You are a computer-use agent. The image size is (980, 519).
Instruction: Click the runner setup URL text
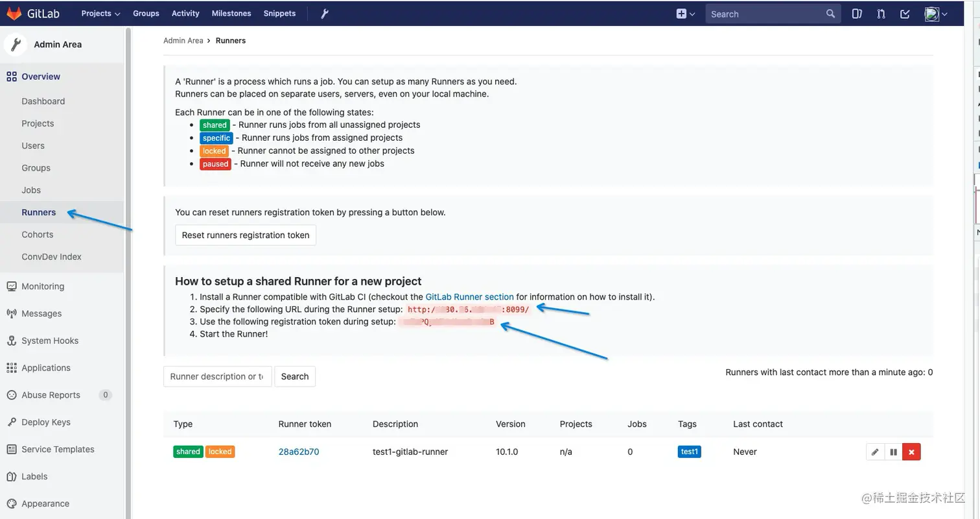[469, 310]
